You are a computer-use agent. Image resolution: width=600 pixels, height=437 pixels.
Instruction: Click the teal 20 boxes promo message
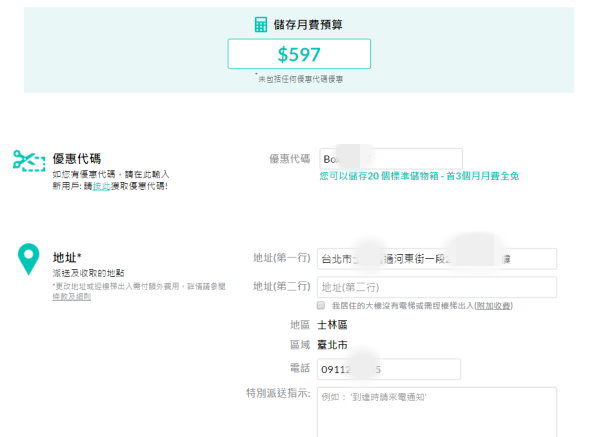(419, 176)
